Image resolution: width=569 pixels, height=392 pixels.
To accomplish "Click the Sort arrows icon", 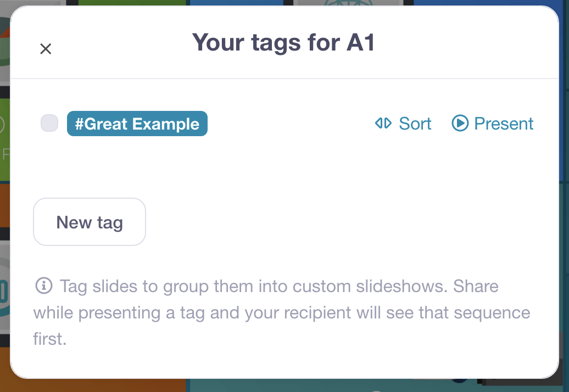I will [x=383, y=124].
